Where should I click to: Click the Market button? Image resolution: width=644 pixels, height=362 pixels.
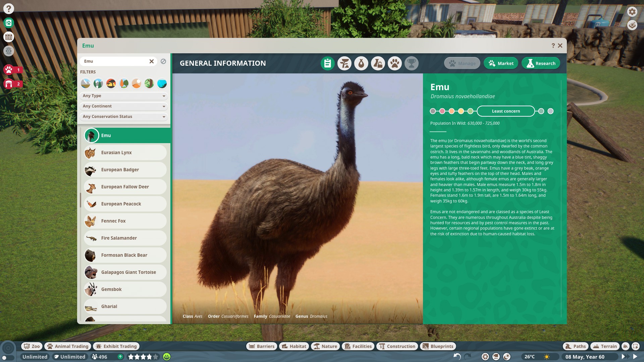(x=501, y=63)
